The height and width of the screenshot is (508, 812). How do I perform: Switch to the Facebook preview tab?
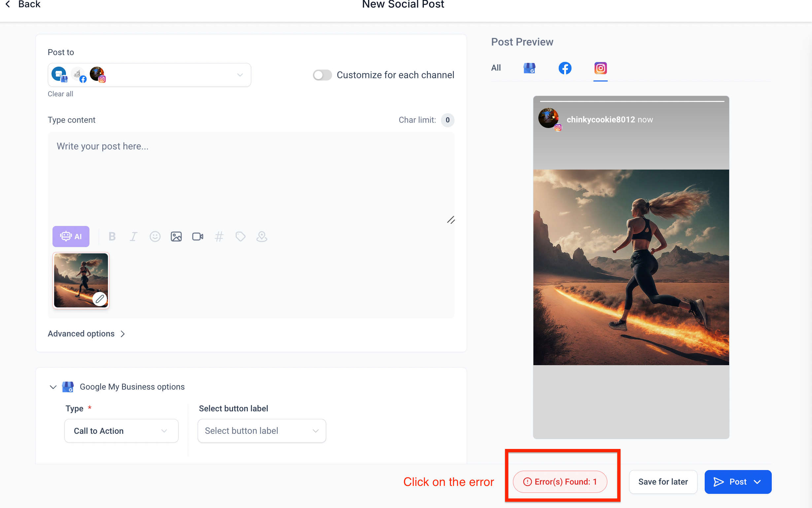click(564, 68)
